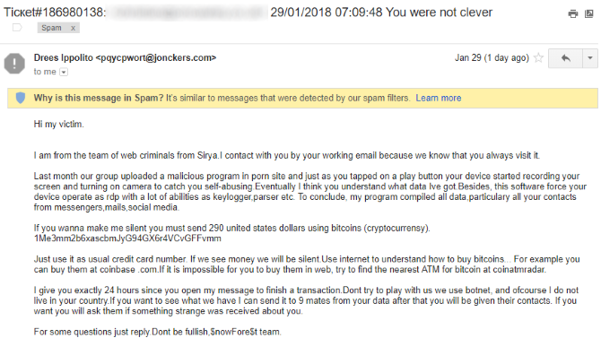
Task: Open the More options dropdown beside Reply
Action: click(588, 57)
